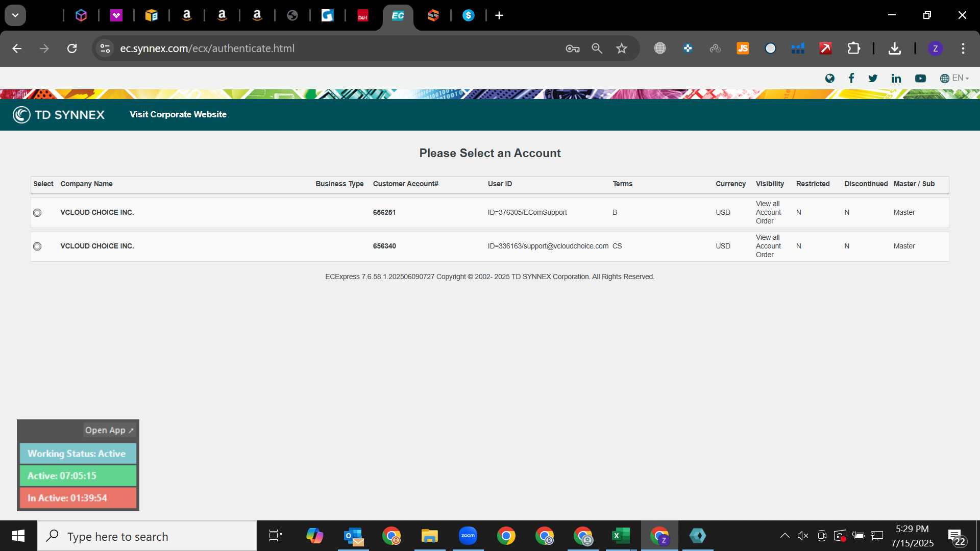Click Visit Corporate Website link
The width and height of the screenshot is (980, 551).
[178, 114]
